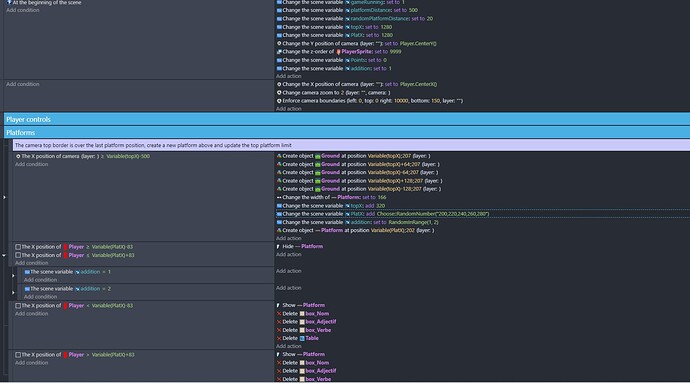The image size is (690, 383).
Task: Click red Player icon in 'Player ≥ Variable(PlatX)-83' condition
Action: (65, 247)
